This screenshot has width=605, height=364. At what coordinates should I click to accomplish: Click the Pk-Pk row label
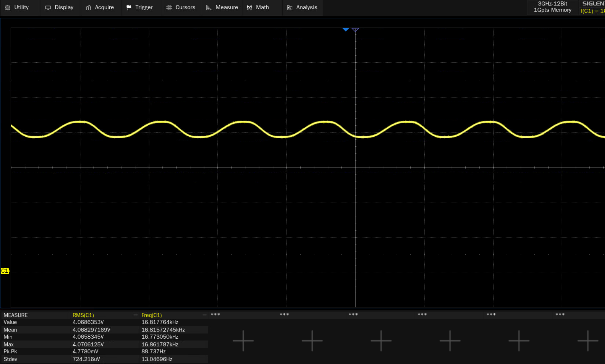coord(10,351)
